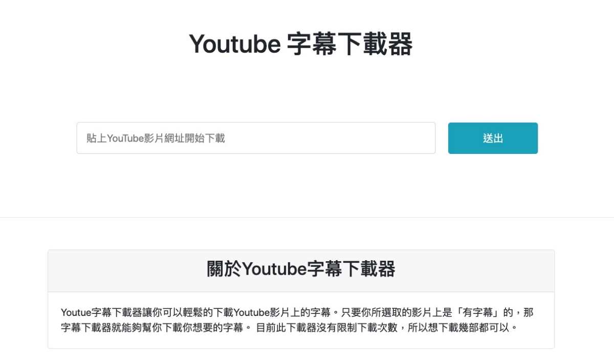Click the 送出 submit button

(x=493, y=138)
